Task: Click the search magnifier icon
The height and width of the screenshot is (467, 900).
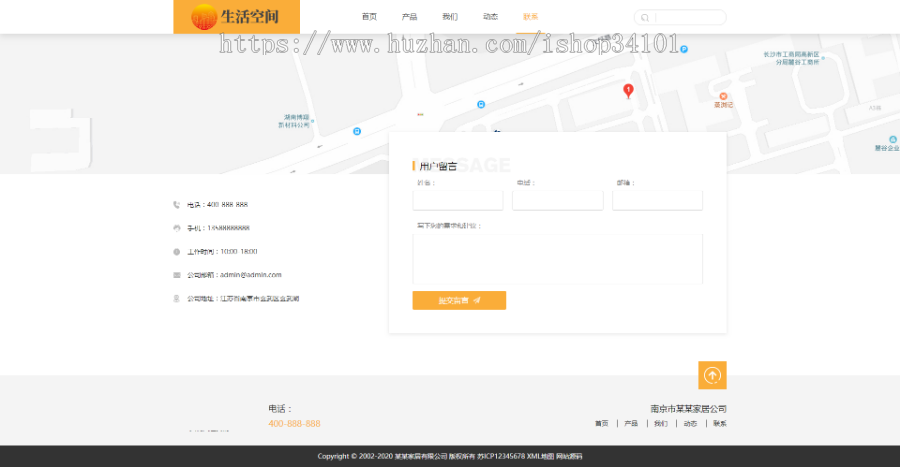Action: pyautogui.click(x=645, y=18)
